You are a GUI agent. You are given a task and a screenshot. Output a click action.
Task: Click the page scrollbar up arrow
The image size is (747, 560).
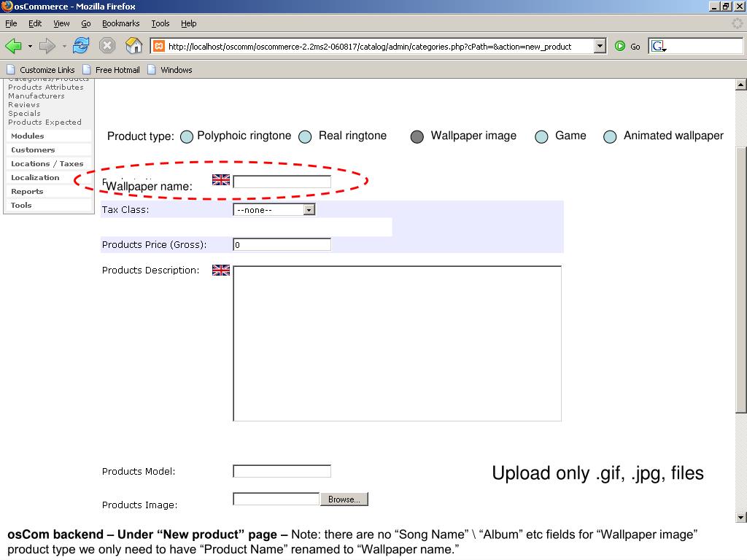(x=741, y=85)
